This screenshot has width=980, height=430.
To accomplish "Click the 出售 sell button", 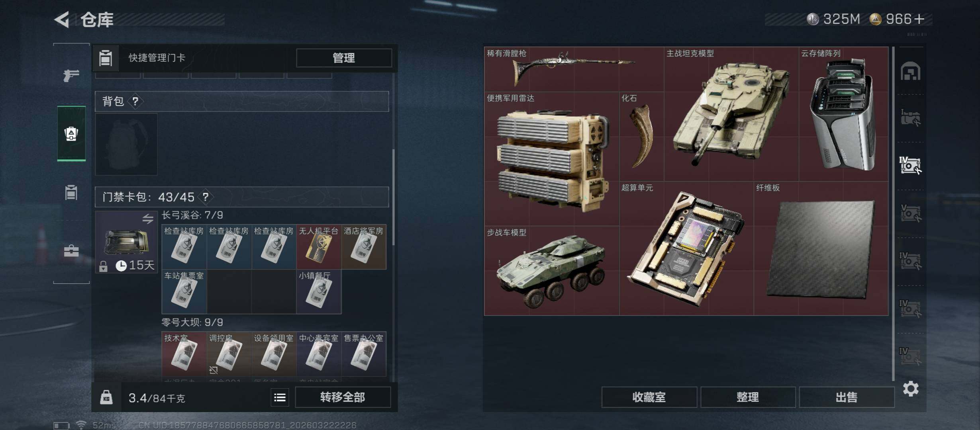I will coord(846,397).
